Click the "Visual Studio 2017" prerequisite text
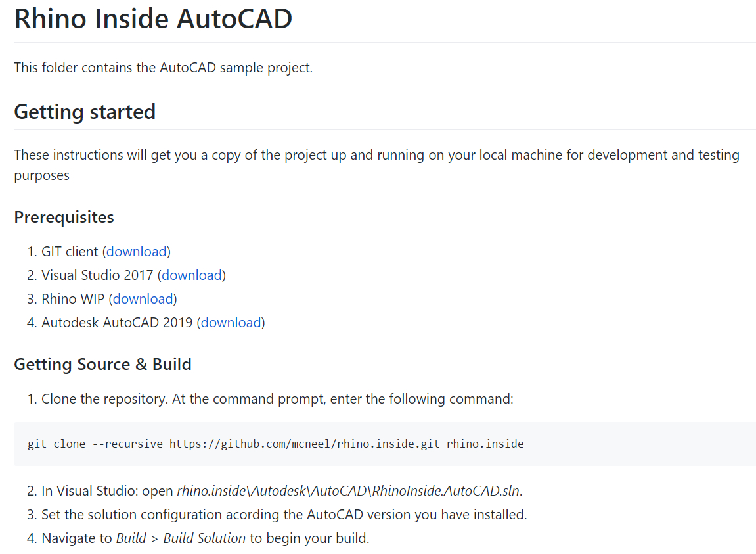Screen dimensions: 756x554 click(x=97, y=275)
